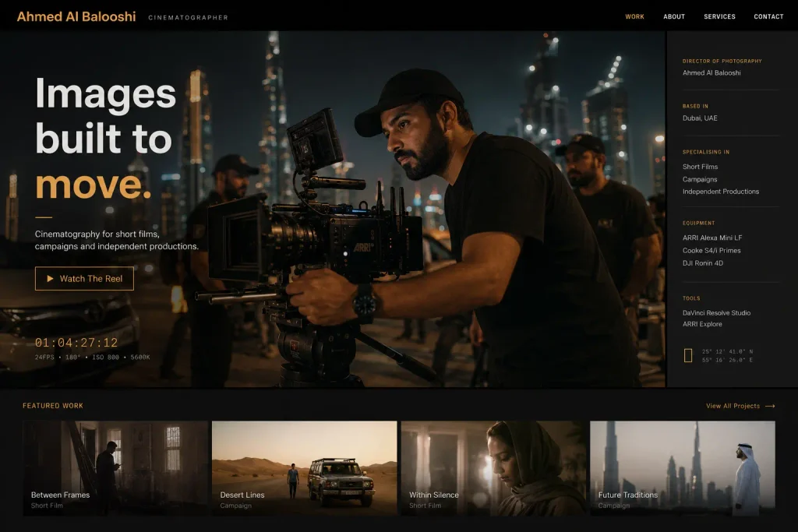Click the Independent Productions specialisation

(x=721, y=192)
